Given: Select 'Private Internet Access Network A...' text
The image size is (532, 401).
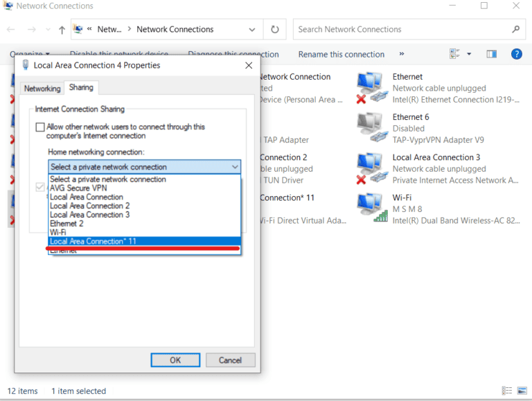Looking at the screenshot, I should pyautogui.click(x=455, y=180).
